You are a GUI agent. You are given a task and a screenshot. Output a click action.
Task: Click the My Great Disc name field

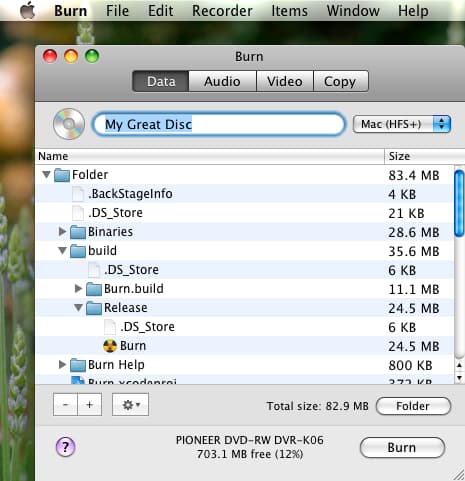pyautogui.click(x=219, y=124)
